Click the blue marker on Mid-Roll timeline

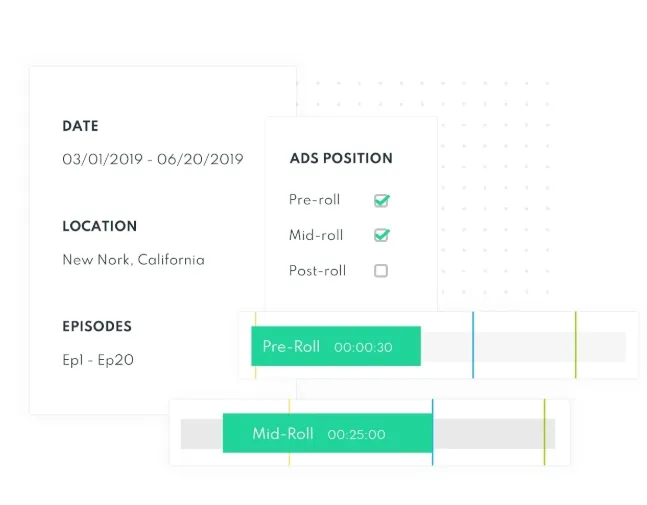coord(432,432)
